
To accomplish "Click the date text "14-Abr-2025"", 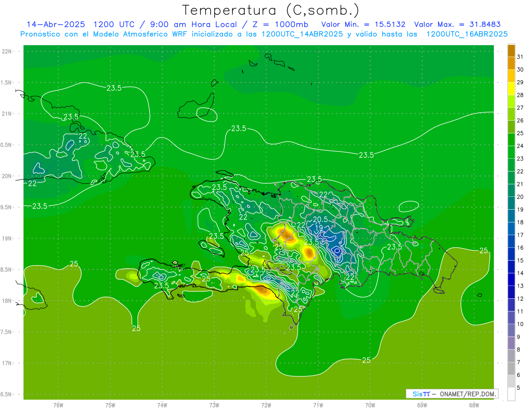I will (x=56, y=24).
